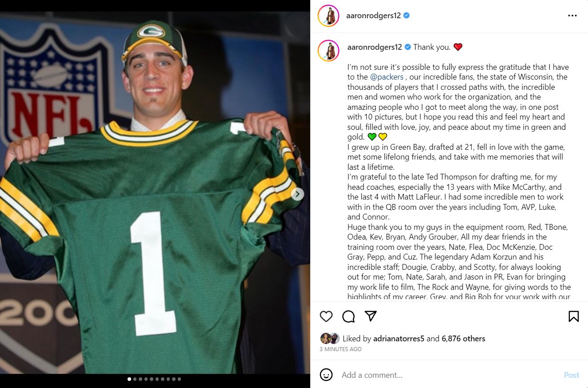
Task: Click the header profile avatar
Action: (328, 16)
